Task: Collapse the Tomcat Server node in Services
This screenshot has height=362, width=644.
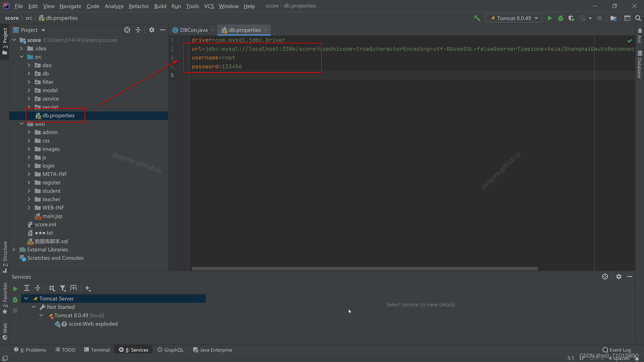Action: [26, 299]
